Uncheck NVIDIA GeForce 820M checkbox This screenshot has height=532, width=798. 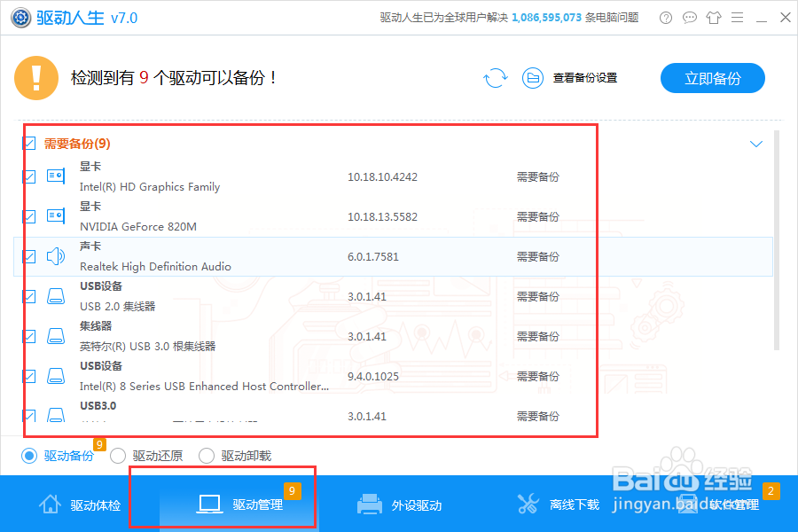pos(29,216)
